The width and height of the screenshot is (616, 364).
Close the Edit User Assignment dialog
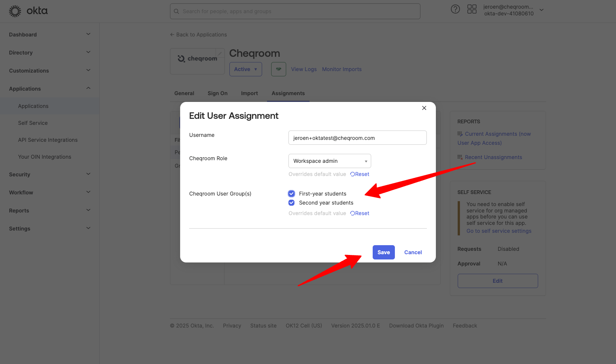[x=424, y=108]
